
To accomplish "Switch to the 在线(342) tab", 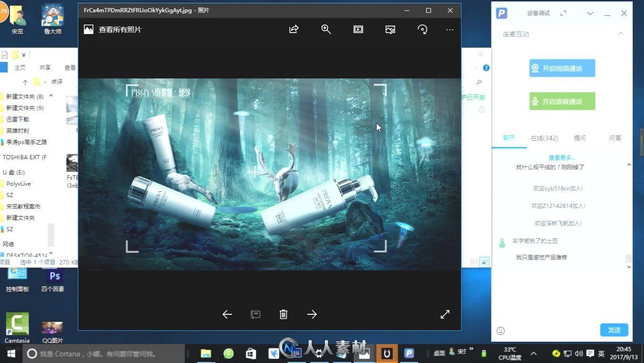I will tap(544, 138).
